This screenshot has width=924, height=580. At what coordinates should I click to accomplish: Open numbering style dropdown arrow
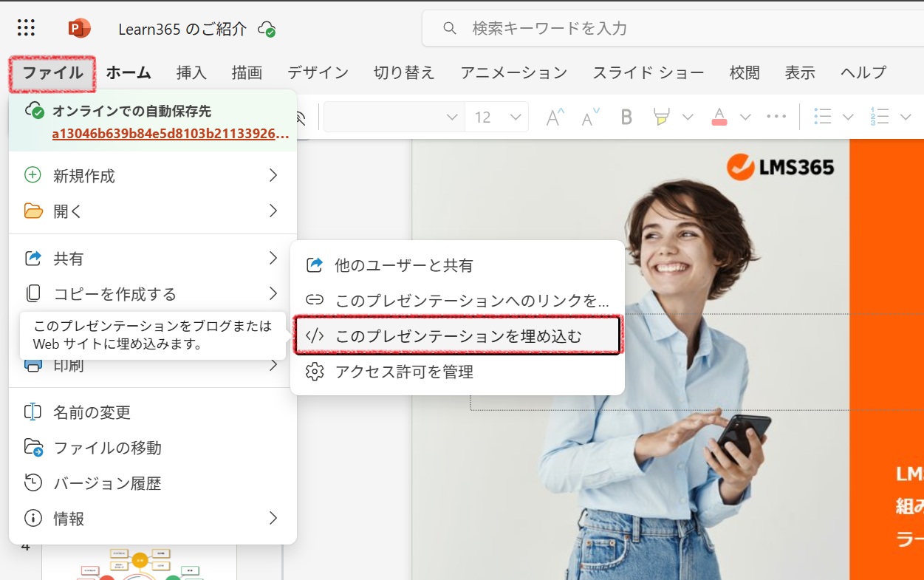[906, 117]
